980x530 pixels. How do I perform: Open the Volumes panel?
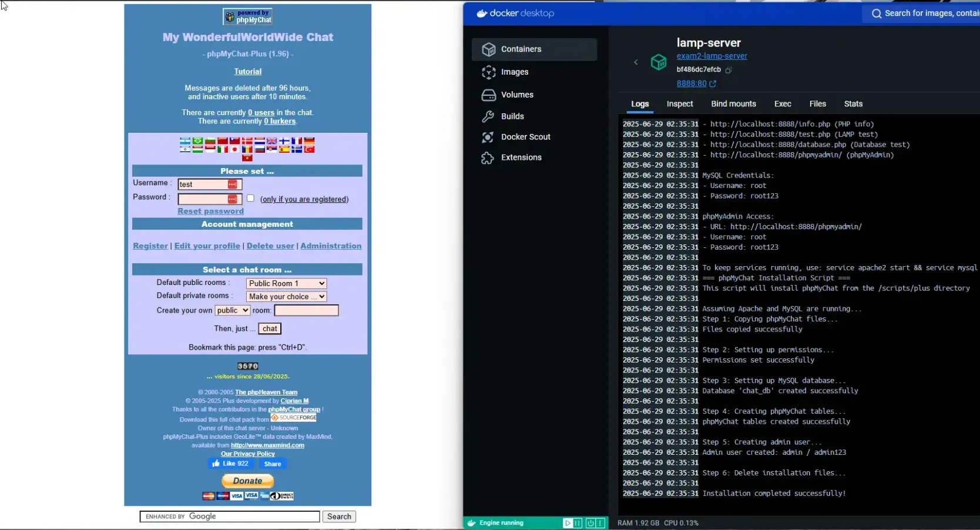point(518,94)
